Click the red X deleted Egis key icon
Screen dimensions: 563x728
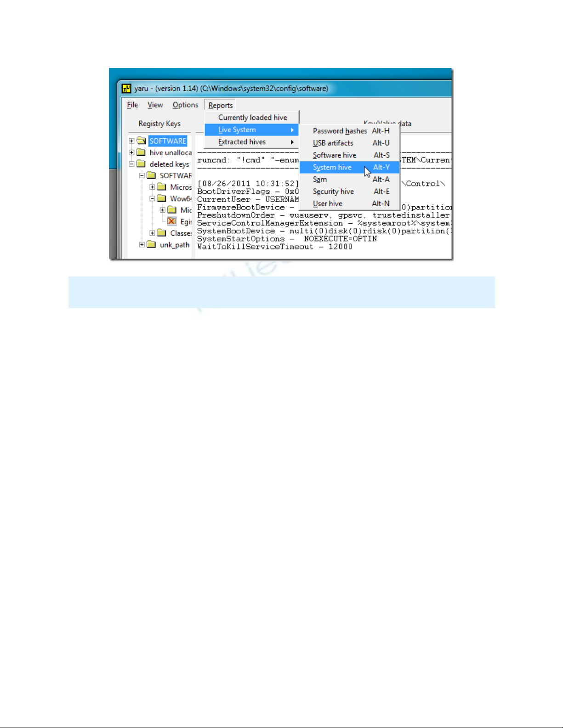(x=172, y=221)
